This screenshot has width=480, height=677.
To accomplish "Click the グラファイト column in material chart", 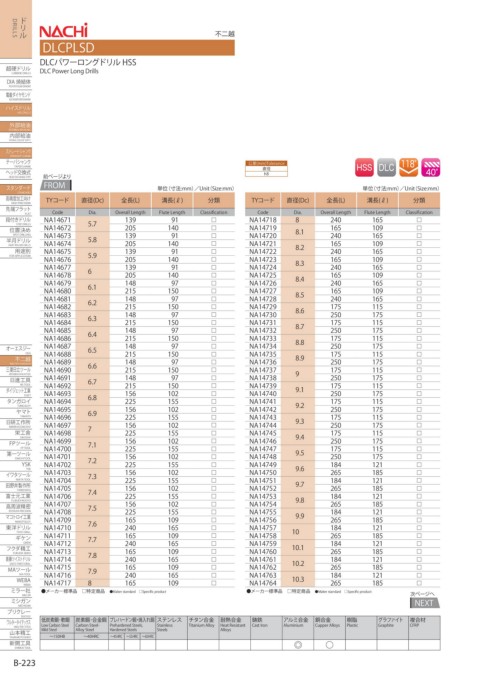I will (392, 633).
